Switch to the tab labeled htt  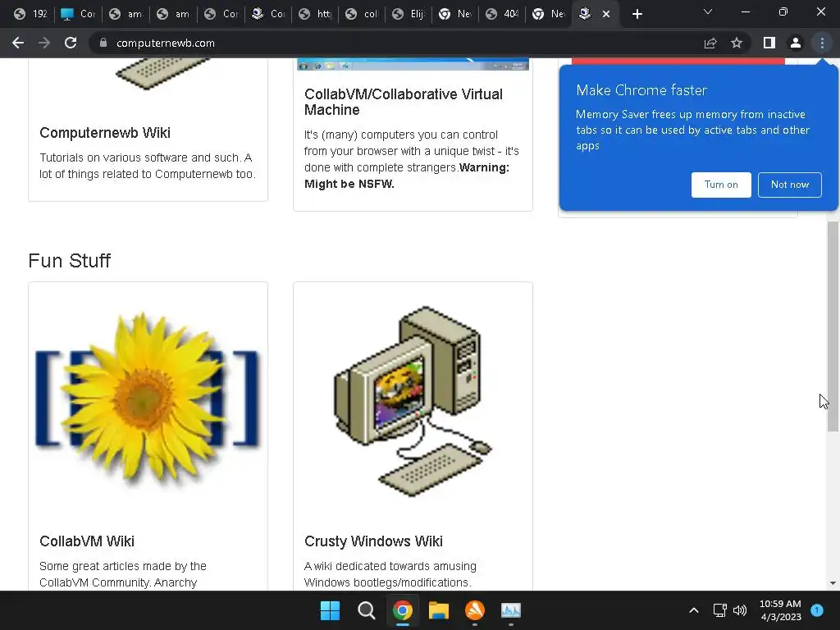pyautogui.click(x=315, y=14)
